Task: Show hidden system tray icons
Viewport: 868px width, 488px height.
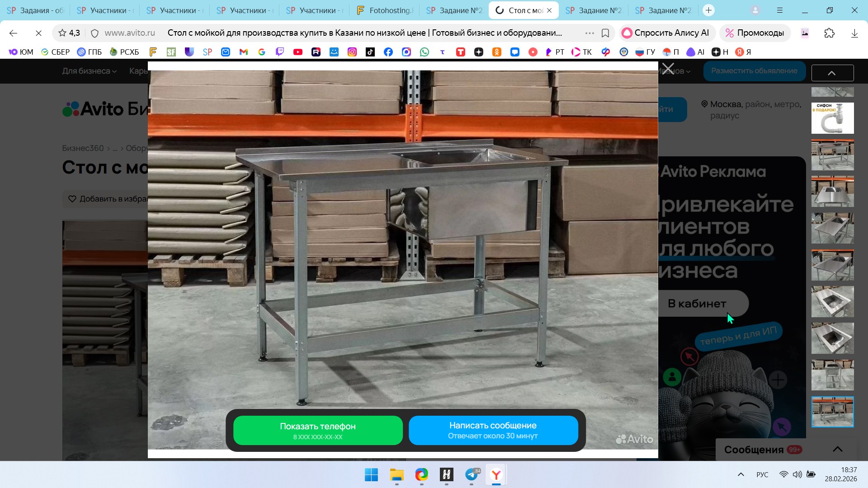Action: 741,474
